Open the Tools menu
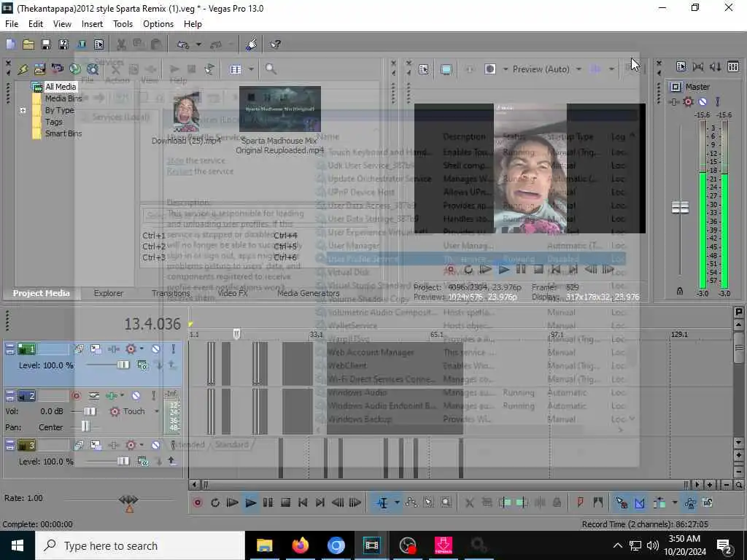The width and height of the screenshot is (747, 560). tap(123, 24)
